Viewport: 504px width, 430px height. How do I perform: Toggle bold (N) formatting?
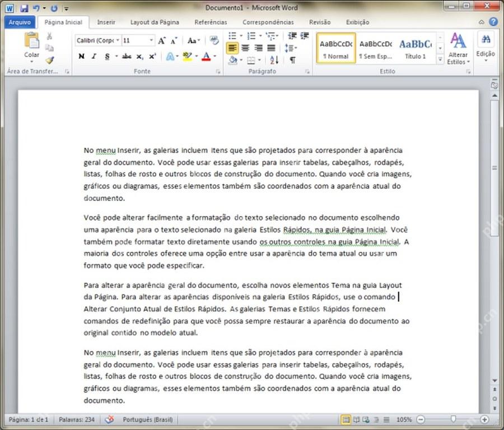coord(81,57)
